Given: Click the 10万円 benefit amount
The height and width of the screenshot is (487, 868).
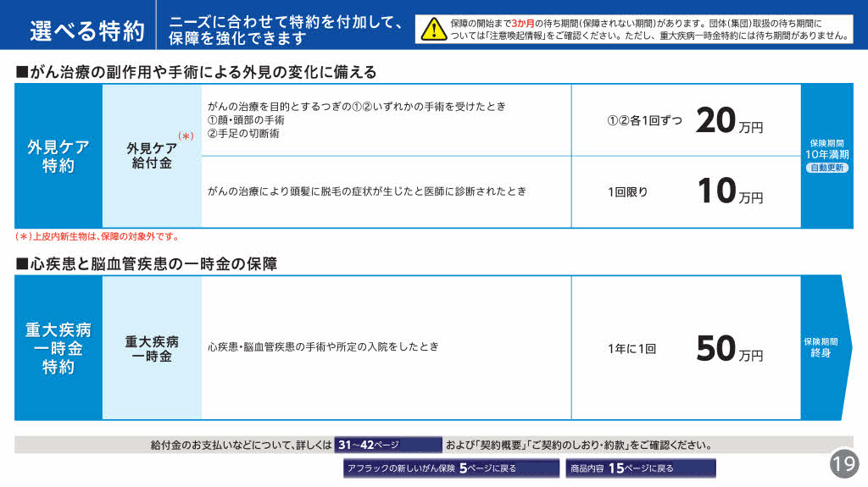Looking at the screenshot, I should click(729, 192).
